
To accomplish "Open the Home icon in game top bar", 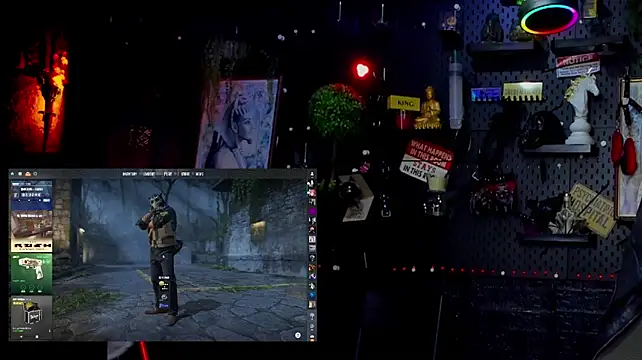I will (x=12, y=174).
